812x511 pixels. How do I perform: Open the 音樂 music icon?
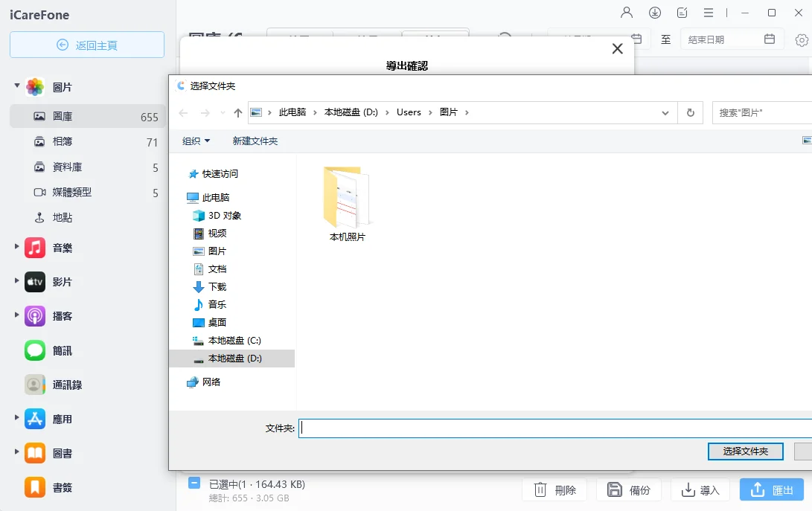35,248
